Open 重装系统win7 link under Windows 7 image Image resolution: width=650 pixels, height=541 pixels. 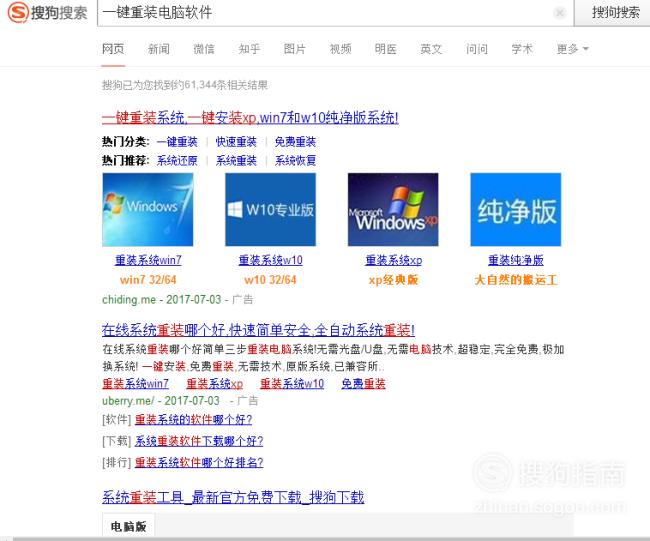[x=148, y=260]
